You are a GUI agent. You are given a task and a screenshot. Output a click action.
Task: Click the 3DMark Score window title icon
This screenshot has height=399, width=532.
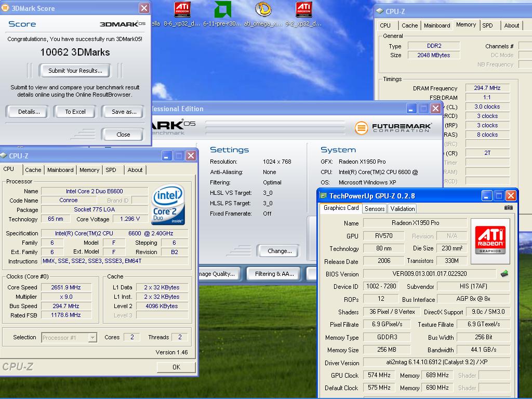pos(5,8)
